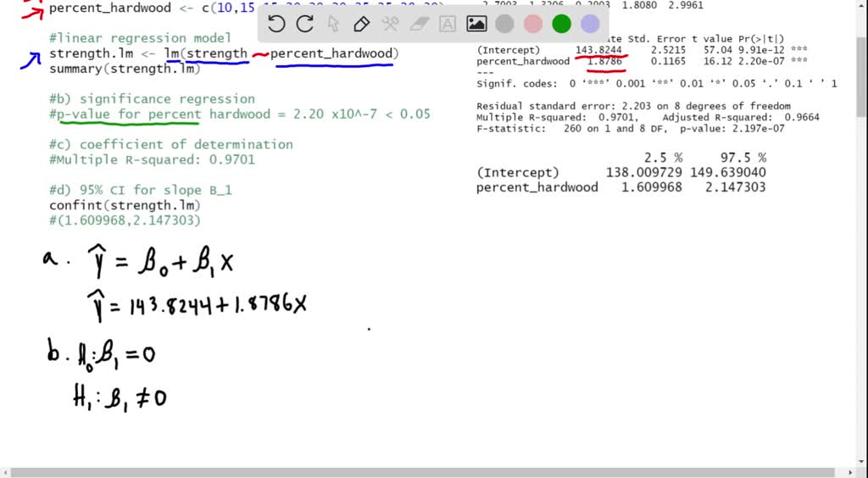Choose the gray pen color

505,24
